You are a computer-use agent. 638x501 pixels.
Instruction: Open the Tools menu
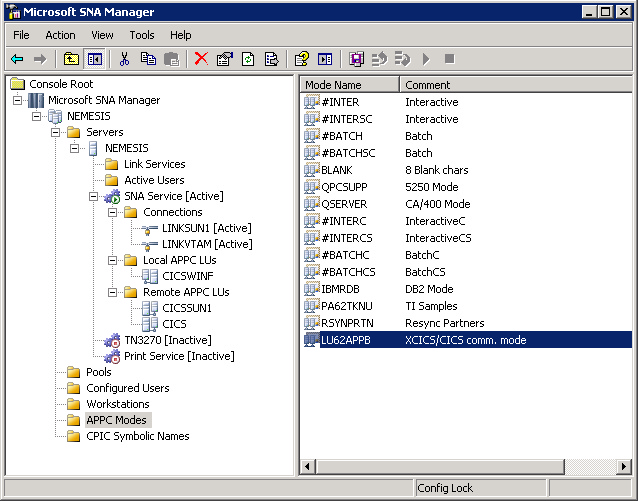[x=142, y=35]
